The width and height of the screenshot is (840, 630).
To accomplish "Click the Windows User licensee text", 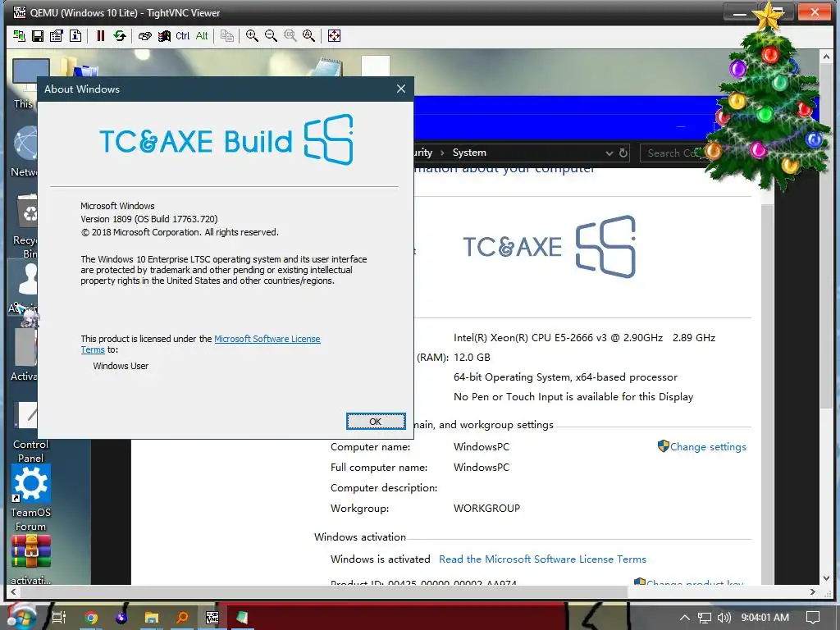I will click(x=121, y=366).
